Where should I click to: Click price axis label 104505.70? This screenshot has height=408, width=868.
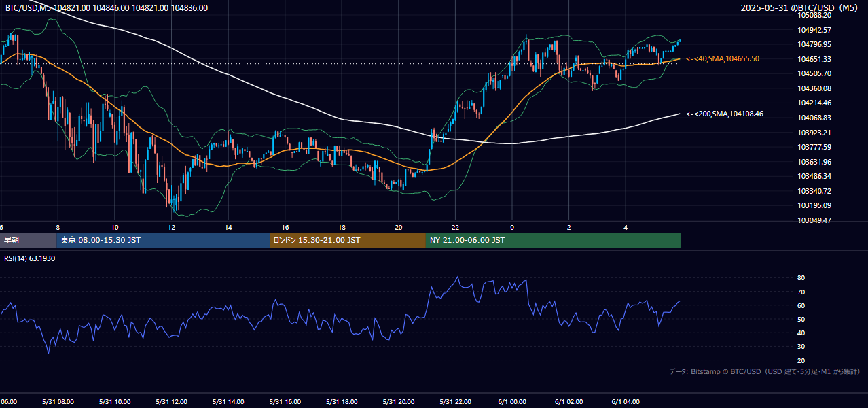[x=815, y=73]
